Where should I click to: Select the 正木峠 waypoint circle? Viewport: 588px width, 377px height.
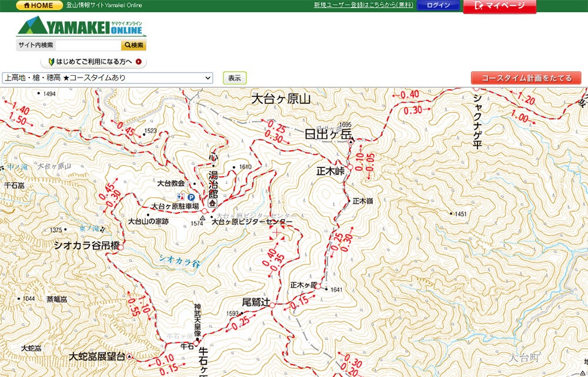click(350, 167)
